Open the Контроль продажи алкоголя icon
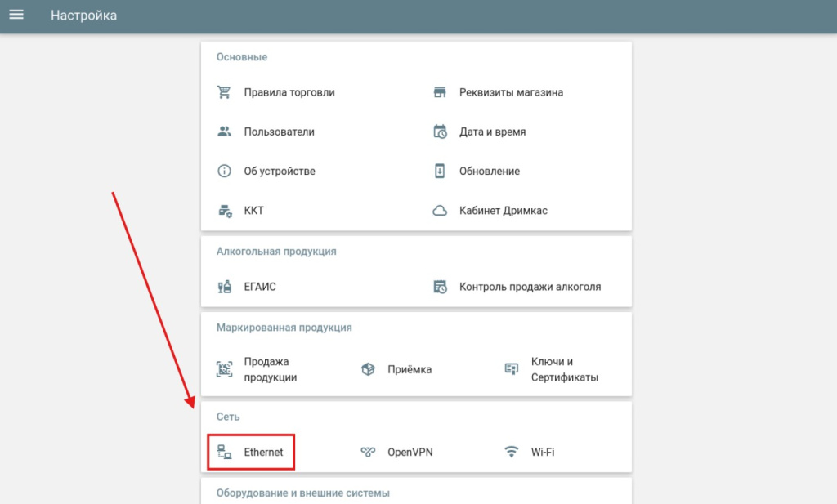This screenshot has height=504, width=837. (x=441, y=287)
